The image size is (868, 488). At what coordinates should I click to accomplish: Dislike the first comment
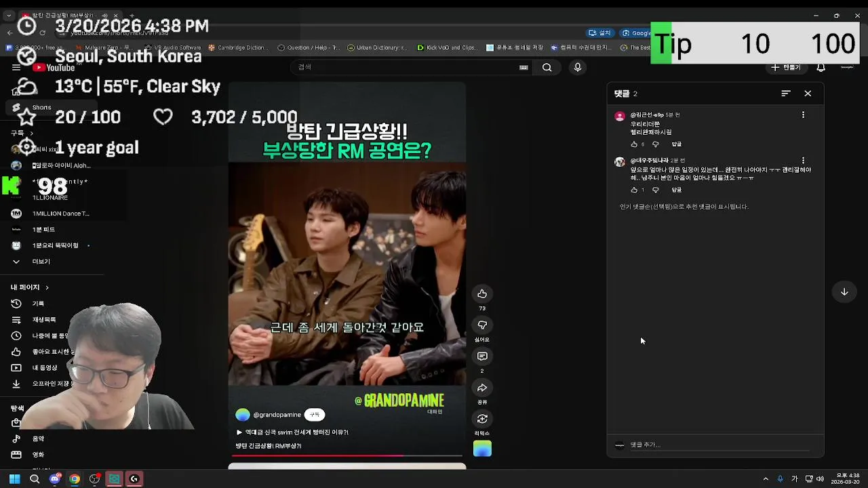pyautogui.click(x=655, y=144)
